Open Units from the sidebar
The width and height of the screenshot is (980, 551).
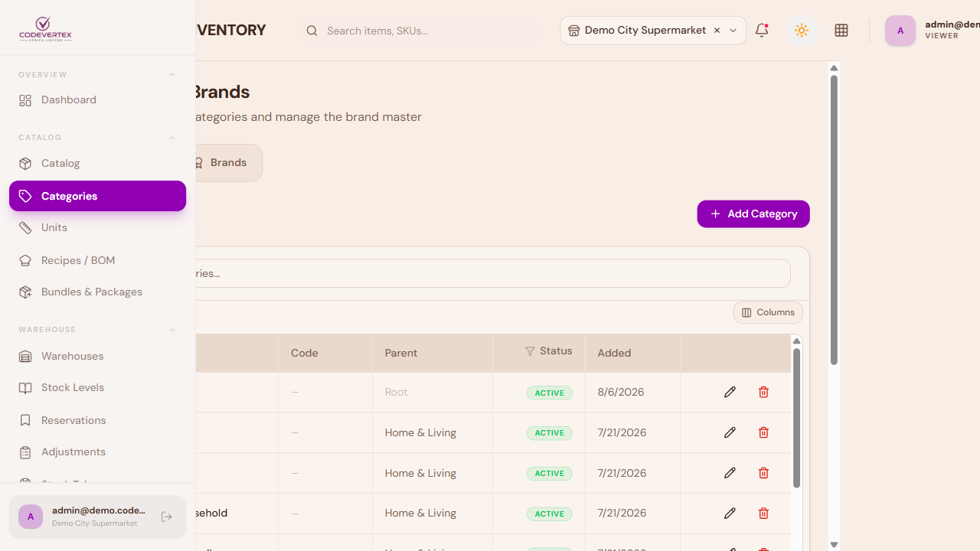click(x=97, y=228)
